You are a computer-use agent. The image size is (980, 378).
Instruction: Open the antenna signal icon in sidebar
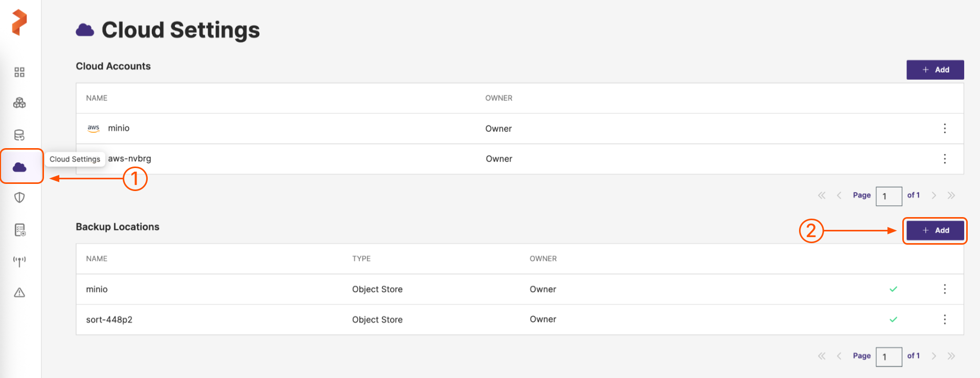pos(19,262)
